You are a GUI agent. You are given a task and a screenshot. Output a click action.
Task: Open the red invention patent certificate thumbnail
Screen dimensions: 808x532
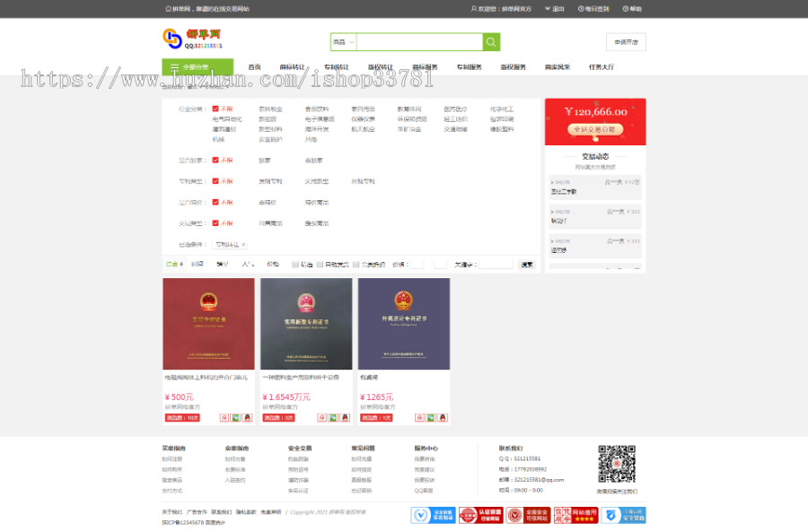[x=208, y=324]
